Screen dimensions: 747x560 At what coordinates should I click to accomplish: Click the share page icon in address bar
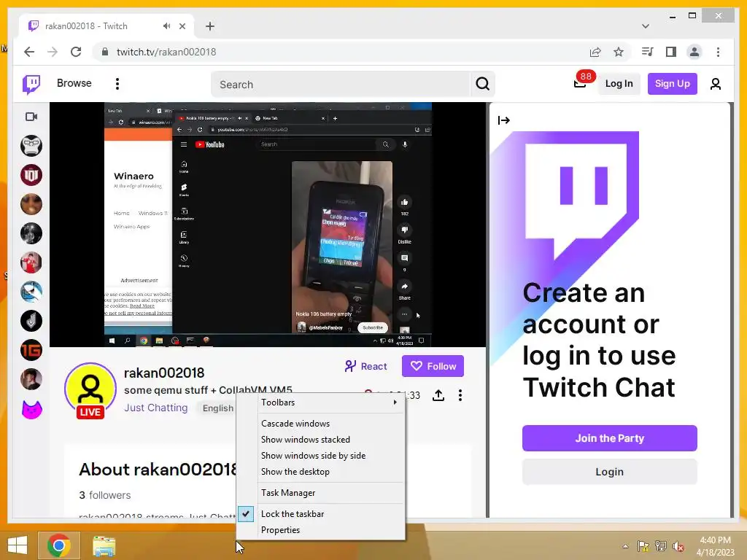595,52
